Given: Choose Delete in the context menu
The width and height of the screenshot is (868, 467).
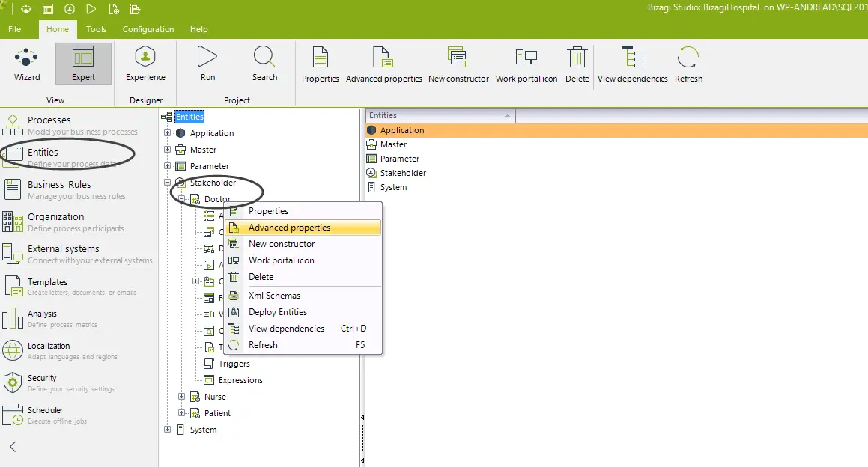Looking at the screenshot, I should click(303, 277).
